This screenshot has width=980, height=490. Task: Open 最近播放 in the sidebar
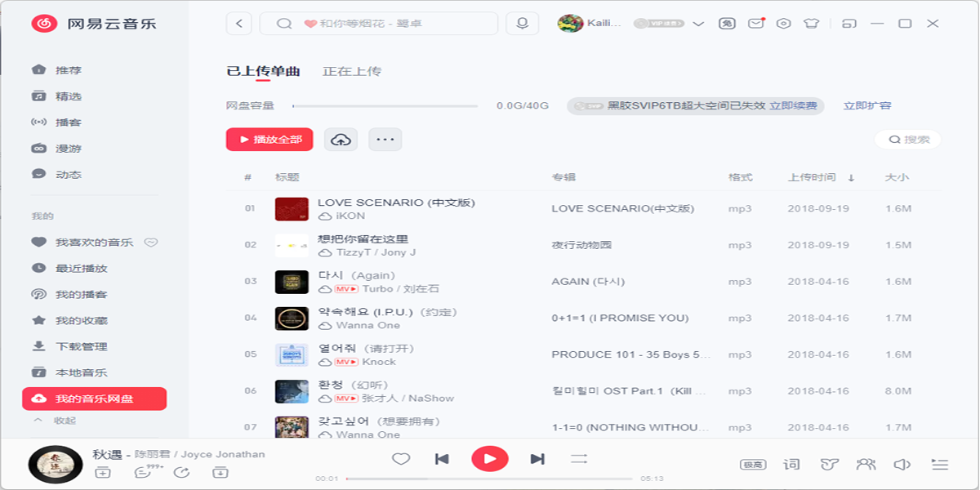pyautogui.click(x=81, y=268)
